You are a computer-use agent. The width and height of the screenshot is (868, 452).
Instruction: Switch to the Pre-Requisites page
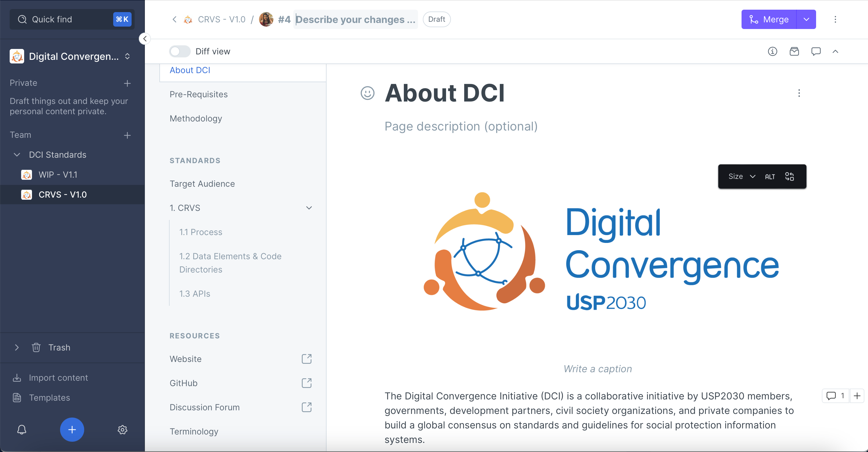[x=199, y=94]
